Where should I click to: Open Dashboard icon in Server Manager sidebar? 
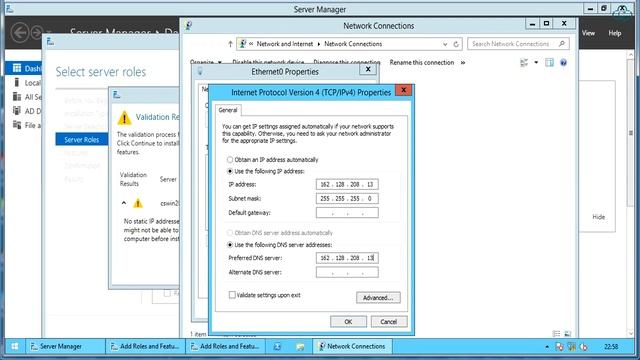(17, 68)
